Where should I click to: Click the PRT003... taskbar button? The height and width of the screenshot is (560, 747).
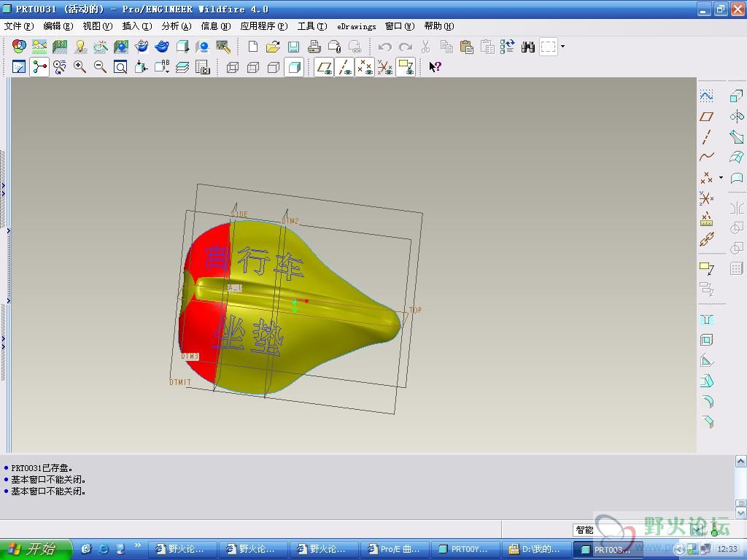pos(608,549)
